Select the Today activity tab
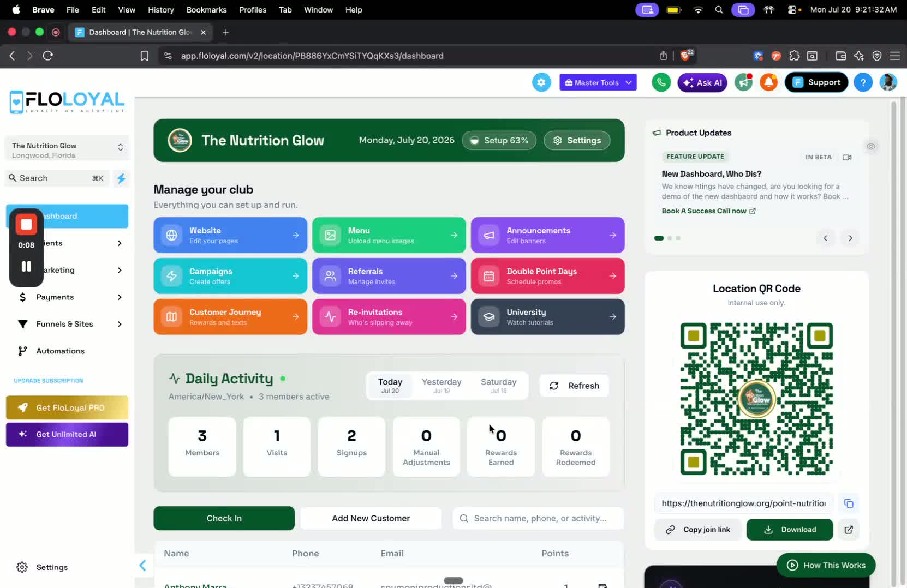 point(390,386)
